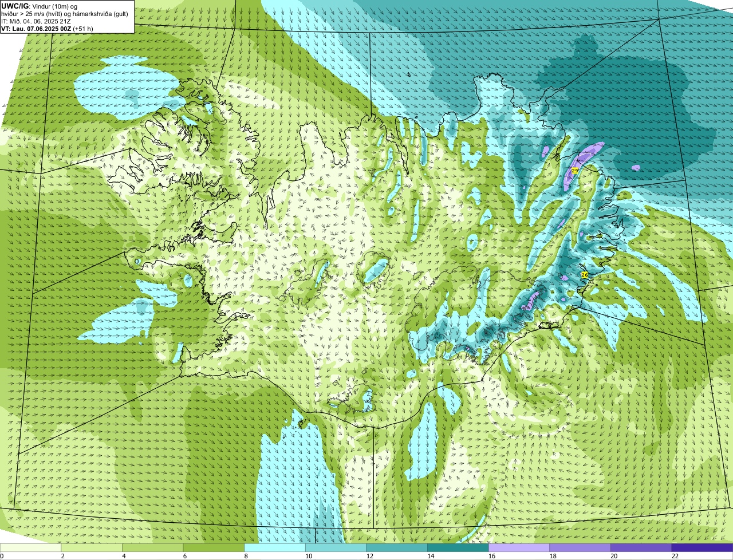Click the legend scale label "4"
Screen dimensions: 733x560
pos(124,556)
